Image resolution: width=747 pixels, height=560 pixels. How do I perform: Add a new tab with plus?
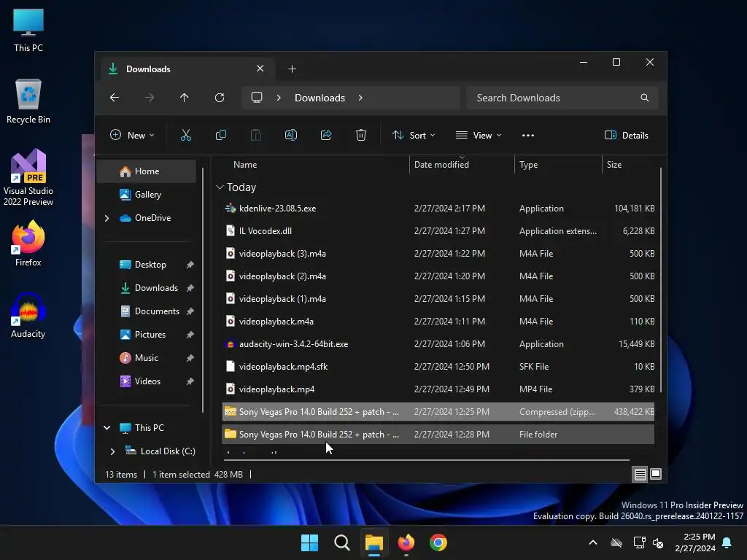(292, 69)
